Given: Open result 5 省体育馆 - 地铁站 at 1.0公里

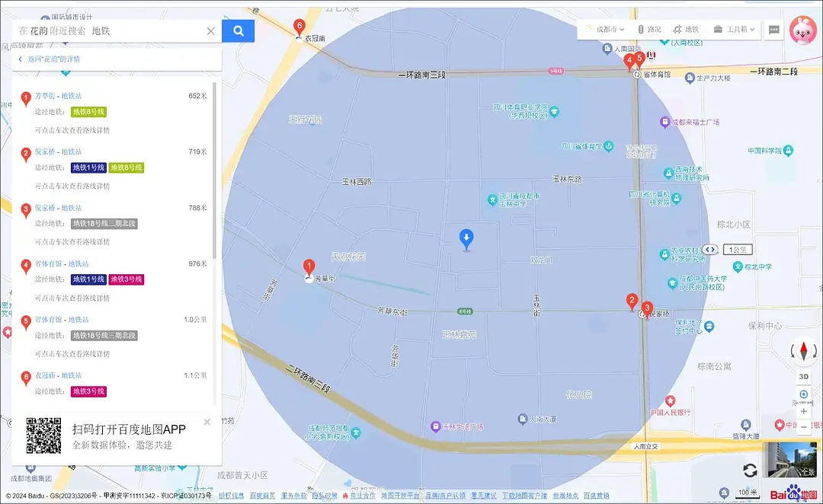Looking at the screenshot, I should click(x=62, y=320).
